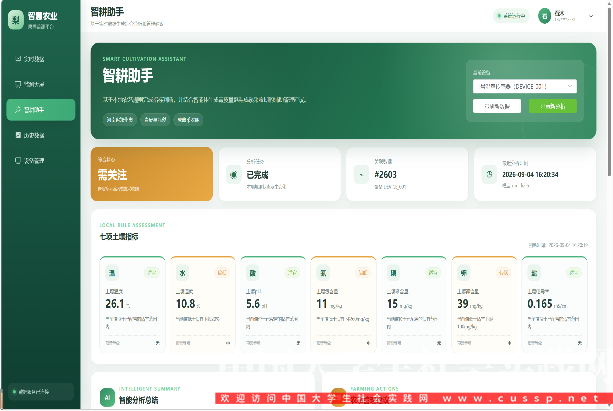Open the 智耕助手 sidebar item with wand icon
Screen dimensions: 613x411
click(x=41, y=110)
